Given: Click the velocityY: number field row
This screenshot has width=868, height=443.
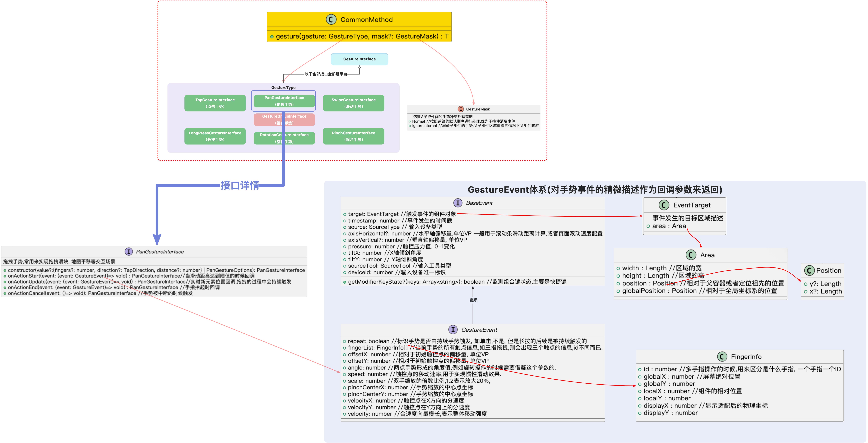Looking at the screenshot, I should pyautogui.click(x=406, y=407).
